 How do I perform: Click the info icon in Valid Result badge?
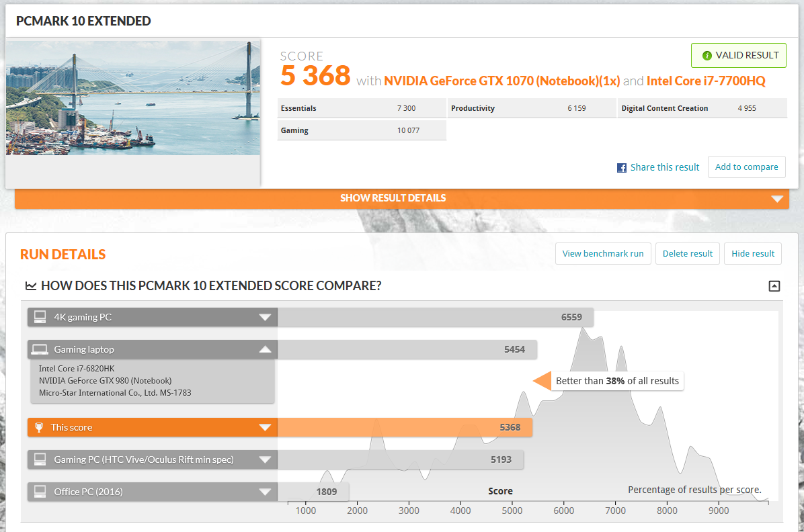pyautogui.click(x=707, y=55)
